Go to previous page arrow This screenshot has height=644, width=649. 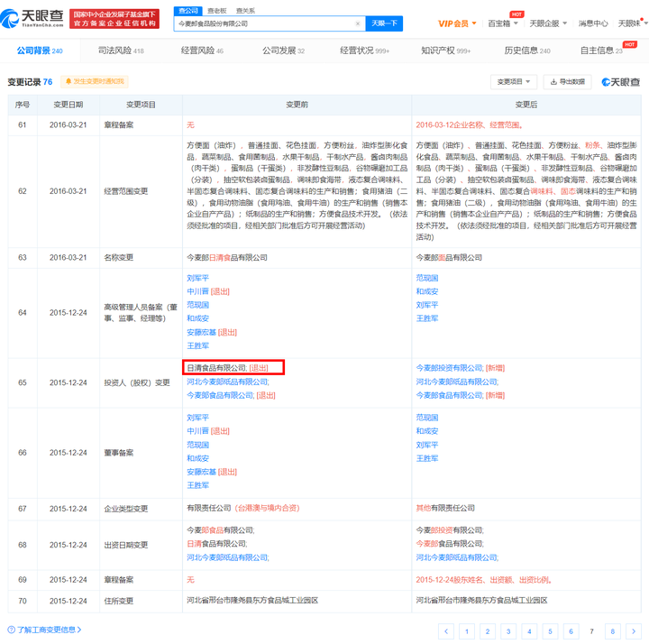[446, 631]
